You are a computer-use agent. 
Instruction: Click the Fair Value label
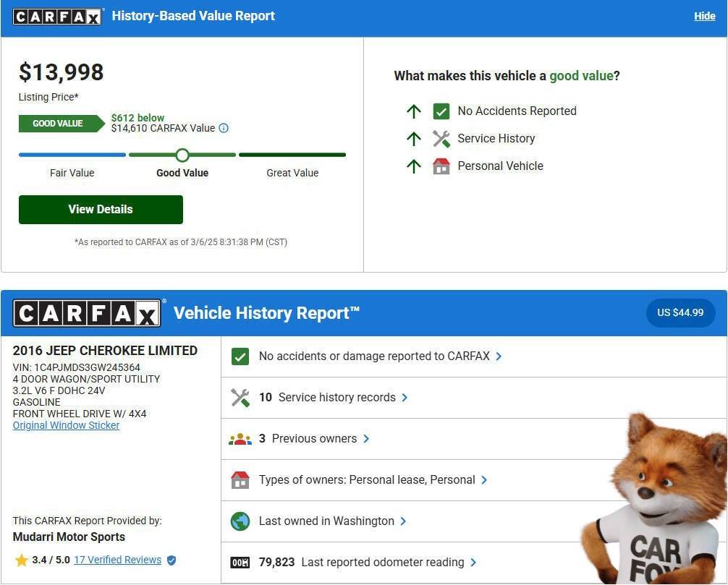(72, 173)
